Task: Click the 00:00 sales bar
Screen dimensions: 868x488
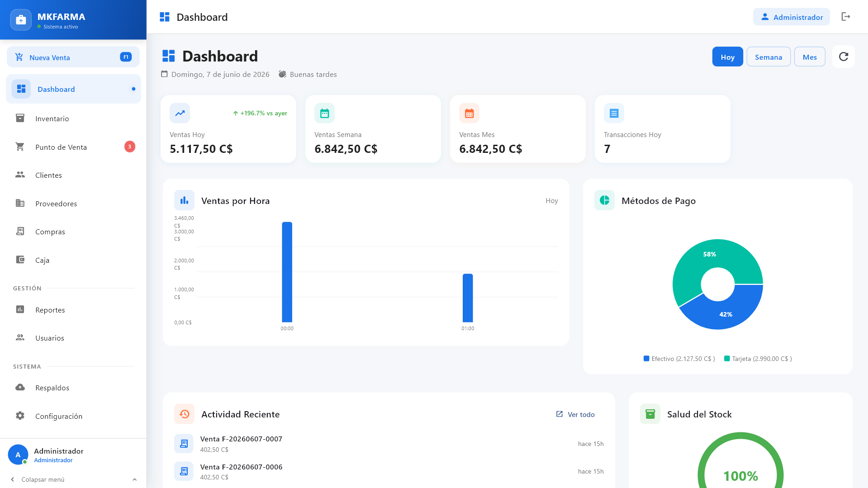Action: point(287,272)
